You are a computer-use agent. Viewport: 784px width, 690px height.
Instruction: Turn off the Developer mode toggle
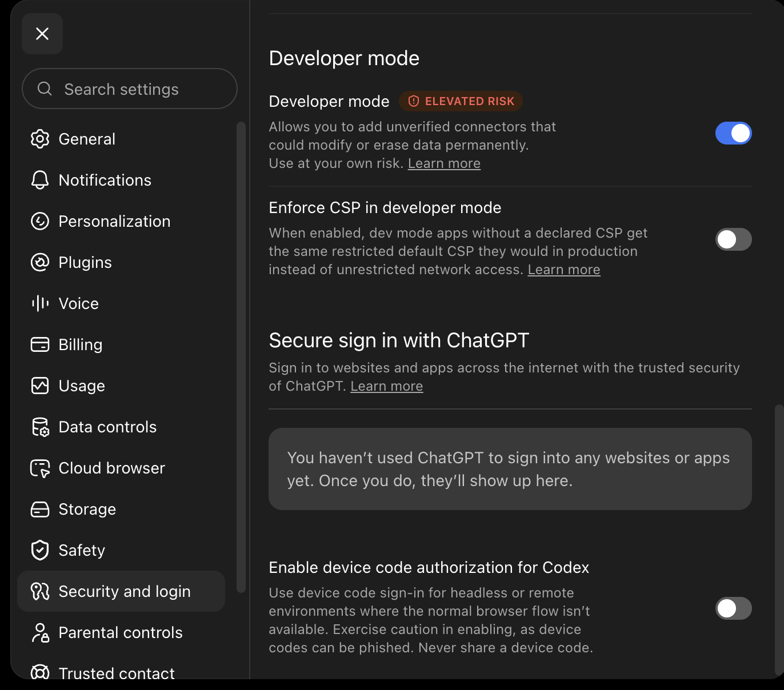click(734, 133)
